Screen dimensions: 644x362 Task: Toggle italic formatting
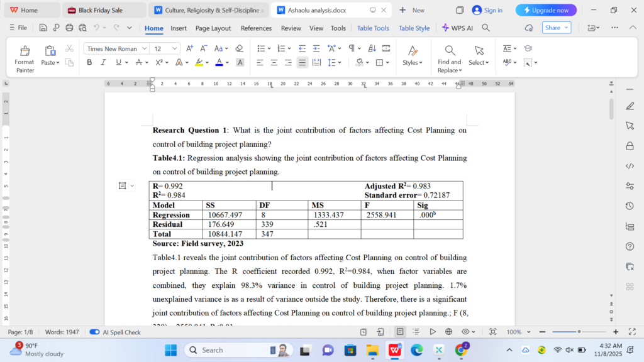coord(103,62)
